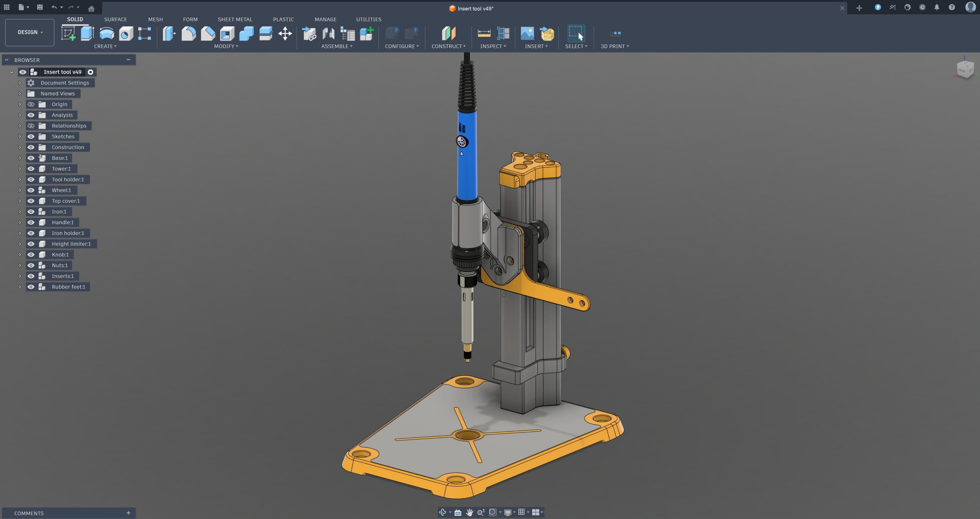
Task: Select the Fillet tool
Action: coord(189,34)
